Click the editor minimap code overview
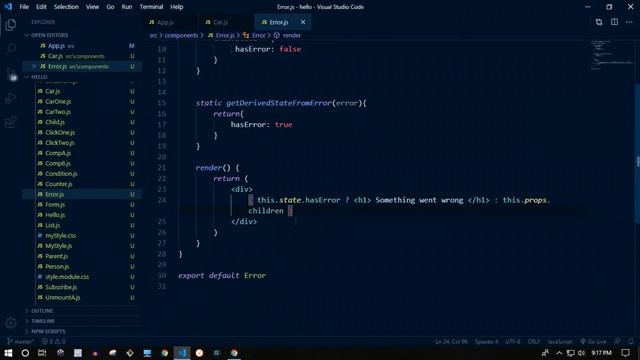 tap(612, 55)
